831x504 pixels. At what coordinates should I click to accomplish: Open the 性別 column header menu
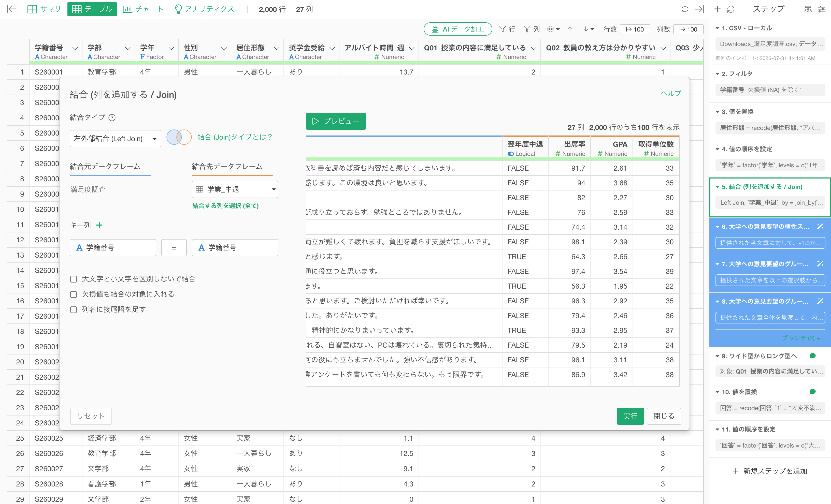point(224,48)
